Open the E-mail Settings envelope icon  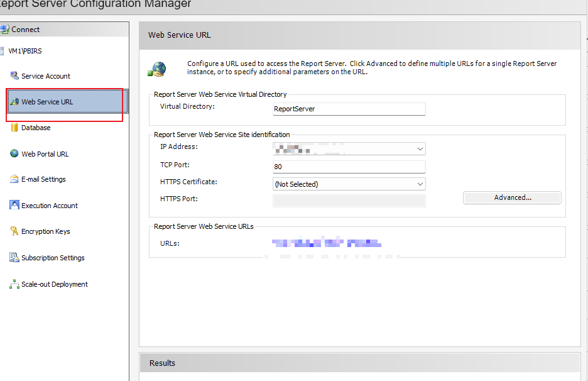[14, 179]
